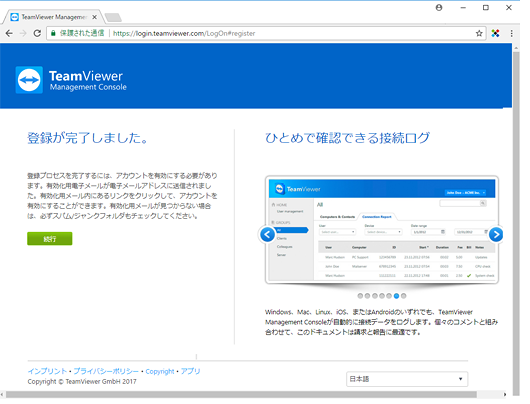Screen dimensions: 530x404
Task: Click the browser forward arrow
Action: pyautogui.click(x=23, y=33)
